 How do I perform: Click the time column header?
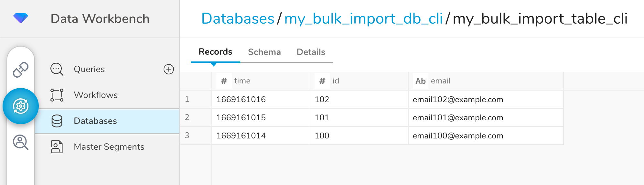point(242,81)
